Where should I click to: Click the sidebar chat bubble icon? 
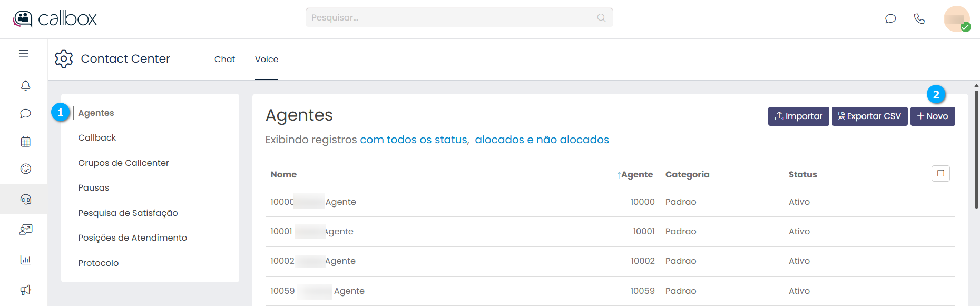pos(25,113)
